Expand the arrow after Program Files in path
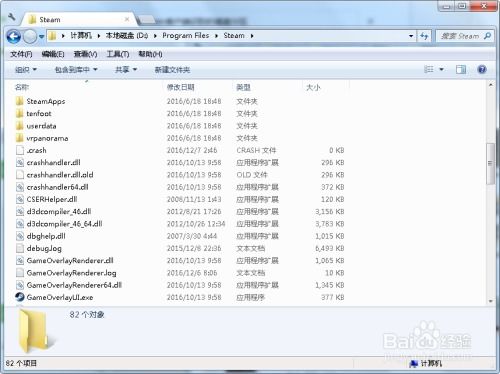The width and height of the screenshot is (500, 374). tap(216, 36)
